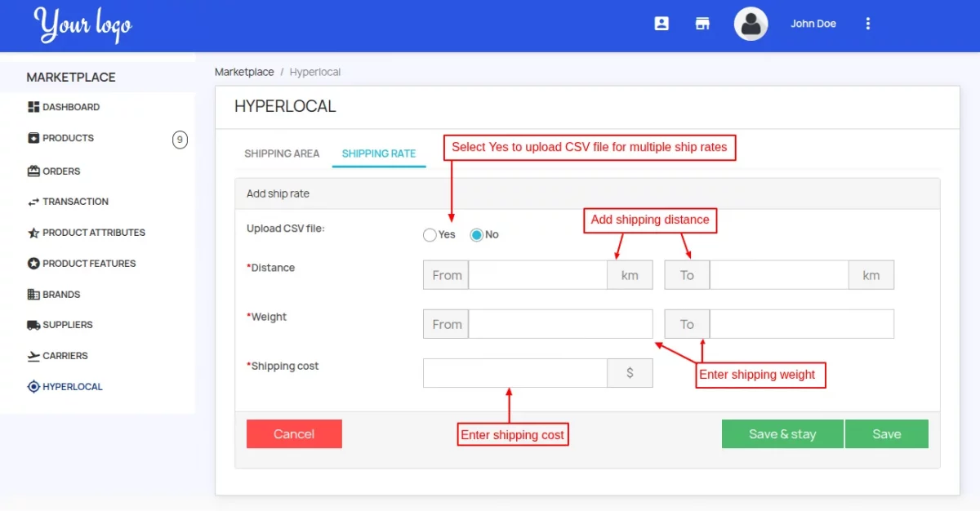980x511 pixels.
Task: Click the Orders basket icon
Action: [33, 171]
